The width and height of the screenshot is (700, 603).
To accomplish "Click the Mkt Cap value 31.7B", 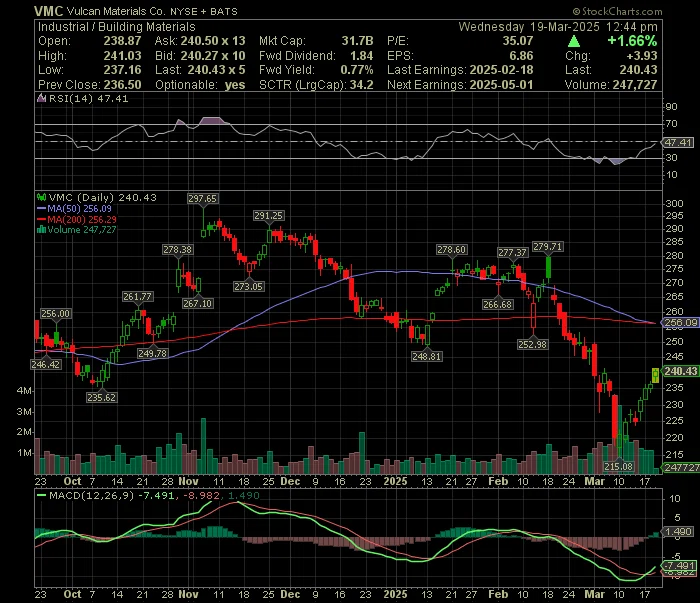I will pyautogui.click(x=358, y=41).
